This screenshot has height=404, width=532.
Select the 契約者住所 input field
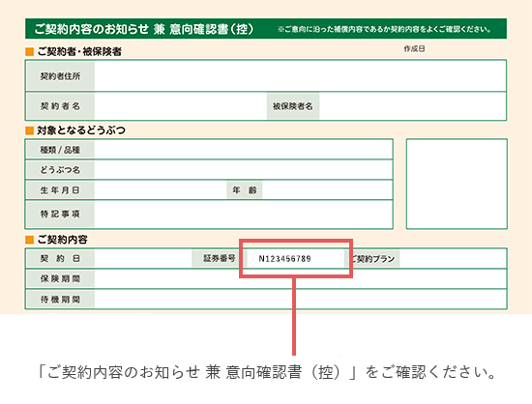(x=300, y=76)
